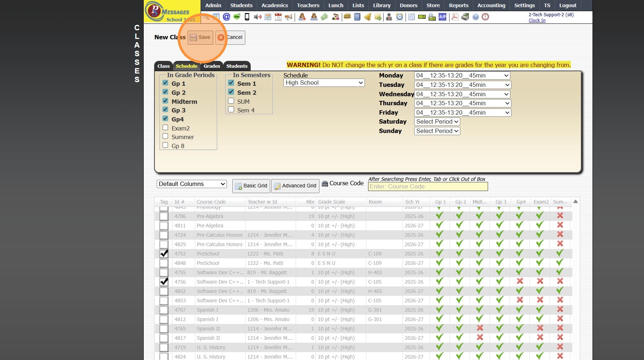The width and height of the screenshot is (644, 360).
Task: Open the Saturday Select Period dropdown
Action: click(437, 122)
